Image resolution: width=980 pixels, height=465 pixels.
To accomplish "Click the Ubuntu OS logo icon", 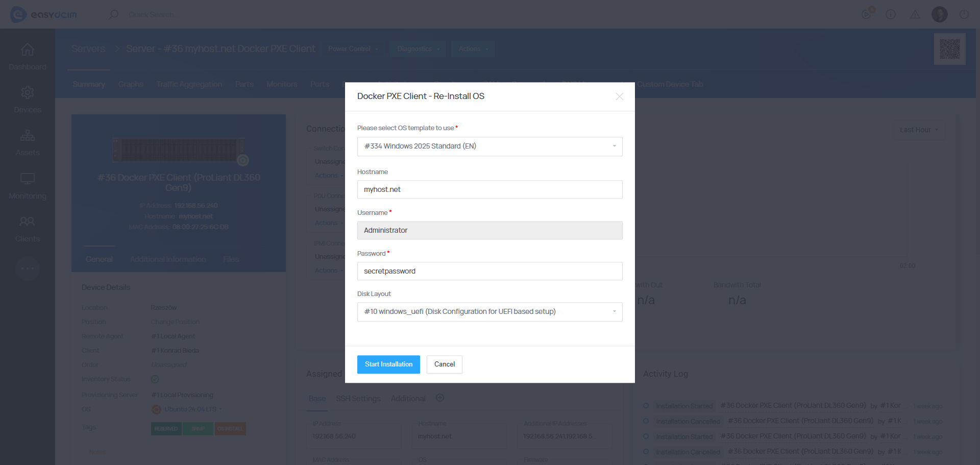I will 157,409.
